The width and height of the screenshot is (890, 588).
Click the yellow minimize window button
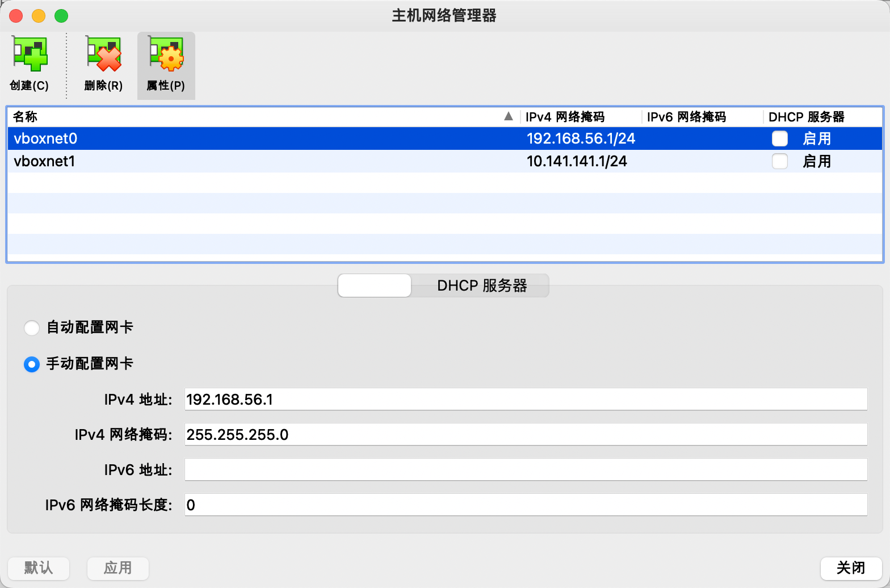coord(39,16)
